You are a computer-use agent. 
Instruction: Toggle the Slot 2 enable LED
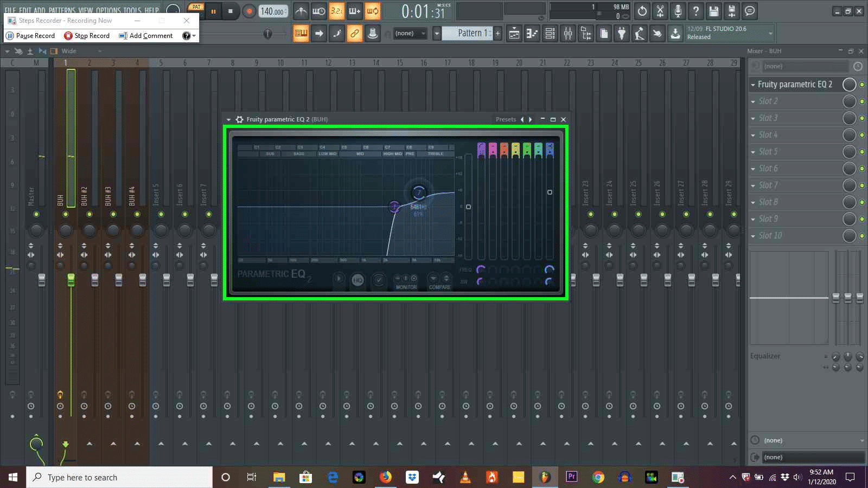pos(861,101)
